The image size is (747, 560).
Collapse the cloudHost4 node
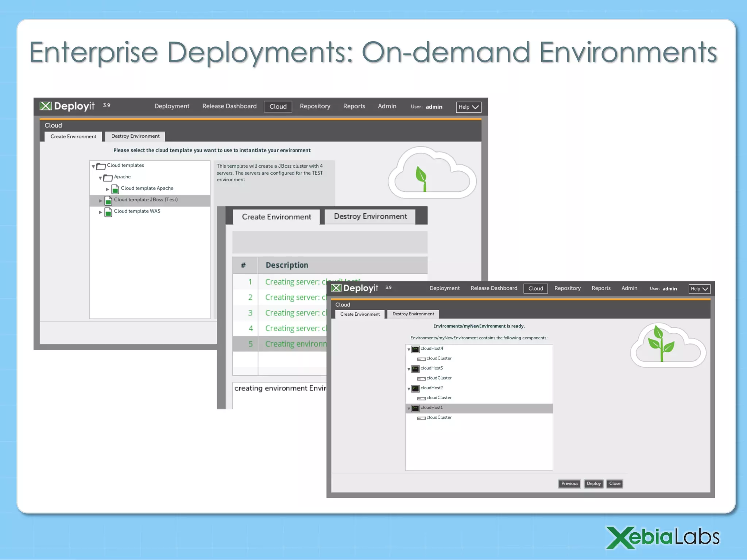[409, 350]
